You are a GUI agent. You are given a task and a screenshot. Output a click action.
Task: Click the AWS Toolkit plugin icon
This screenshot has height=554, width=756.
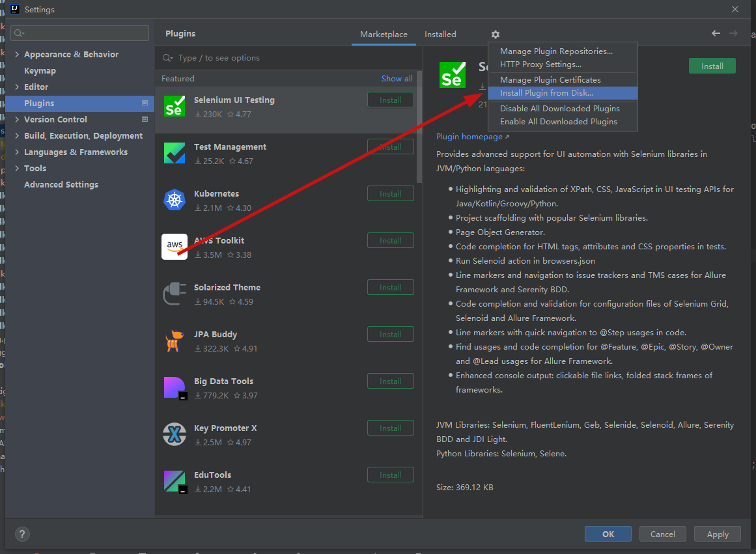pos(174,246)
